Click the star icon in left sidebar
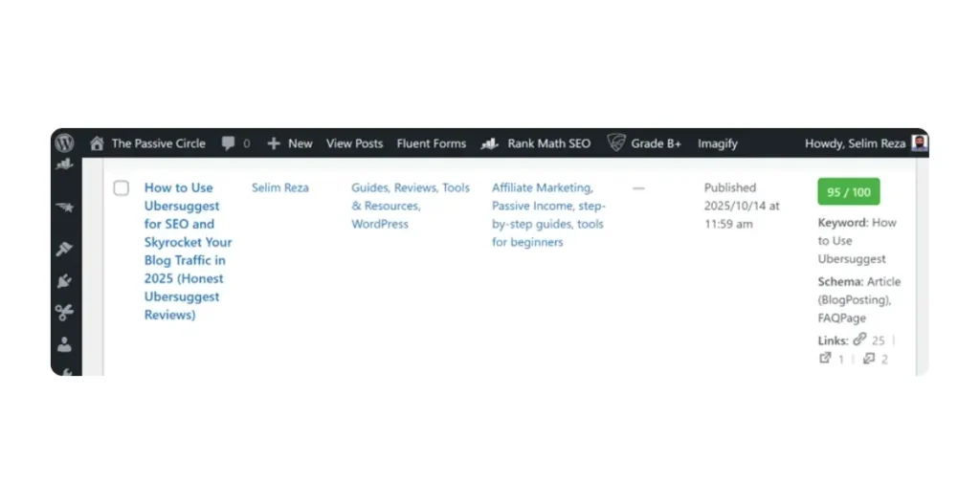The width and height of the screenshot is (980, 504). 65,207
